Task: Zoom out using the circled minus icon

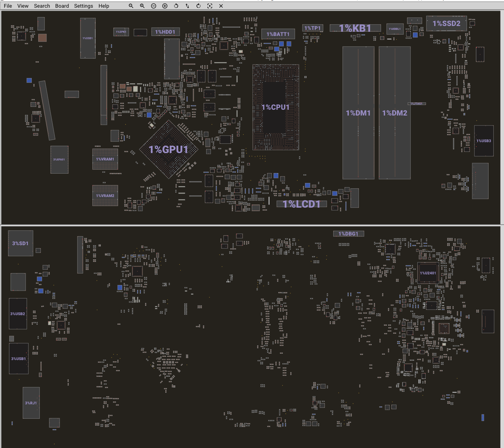Action: [153, 6]
